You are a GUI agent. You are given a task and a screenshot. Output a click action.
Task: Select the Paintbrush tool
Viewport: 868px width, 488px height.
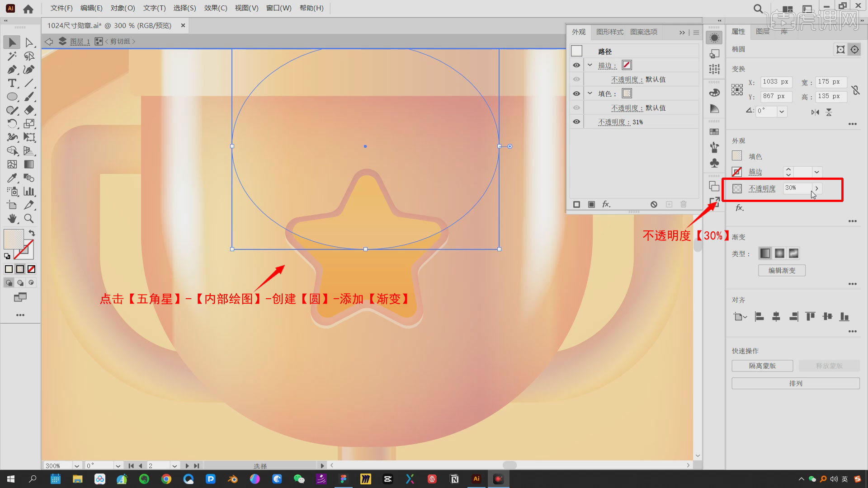coord(29,97)
